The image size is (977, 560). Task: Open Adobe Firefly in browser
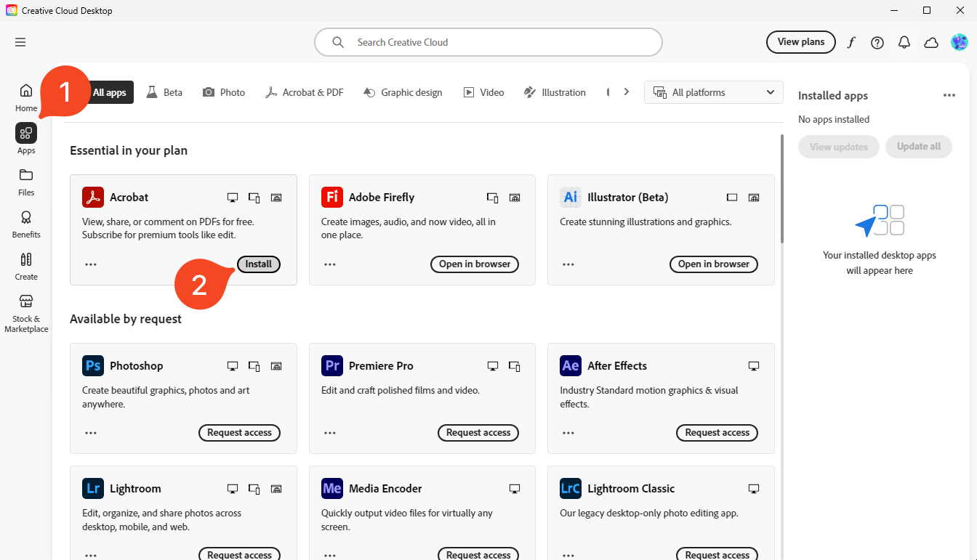point(475,264)
